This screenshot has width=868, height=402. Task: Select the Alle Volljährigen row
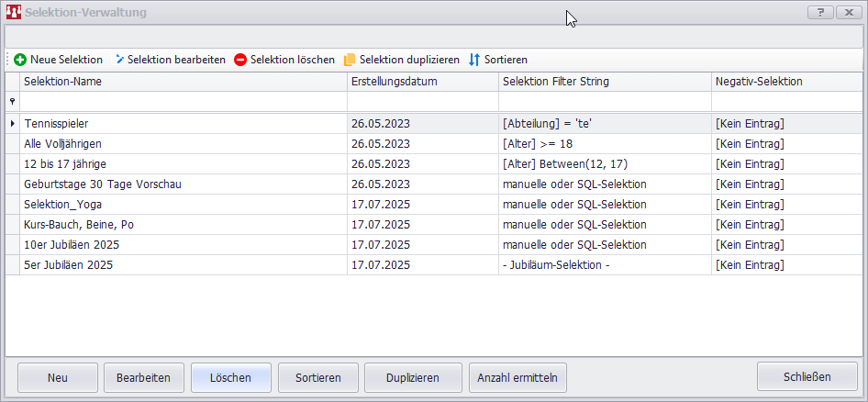pyautogui.click(x=184, y=144)
